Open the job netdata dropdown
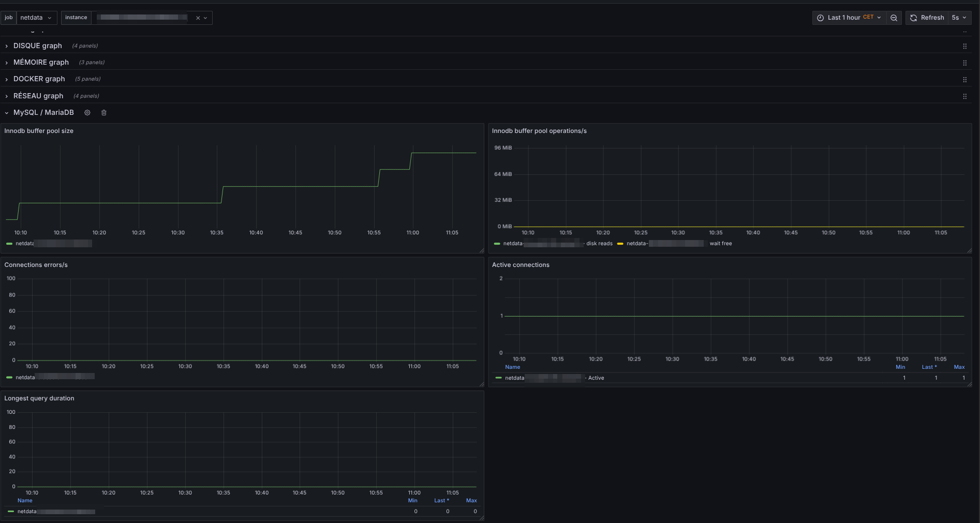Viewport: 980px width, 523px height. [x=36, y=18]
